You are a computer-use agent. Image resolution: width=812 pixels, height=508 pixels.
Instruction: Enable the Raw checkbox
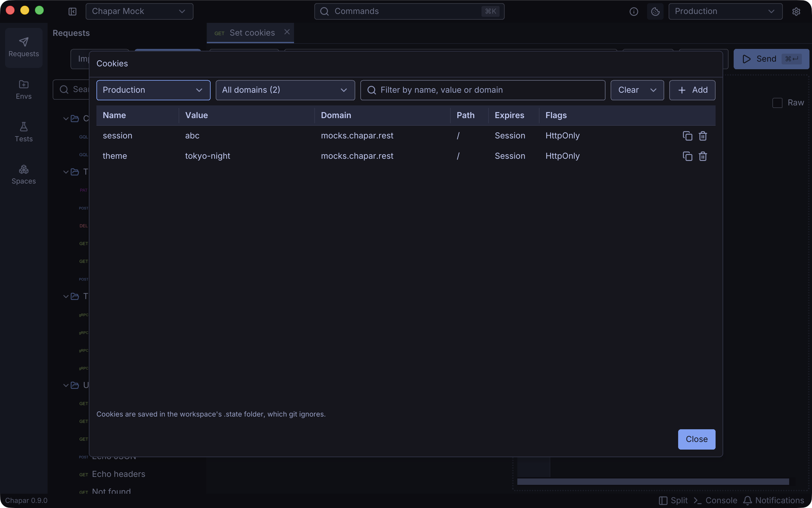tap(777, 103)
